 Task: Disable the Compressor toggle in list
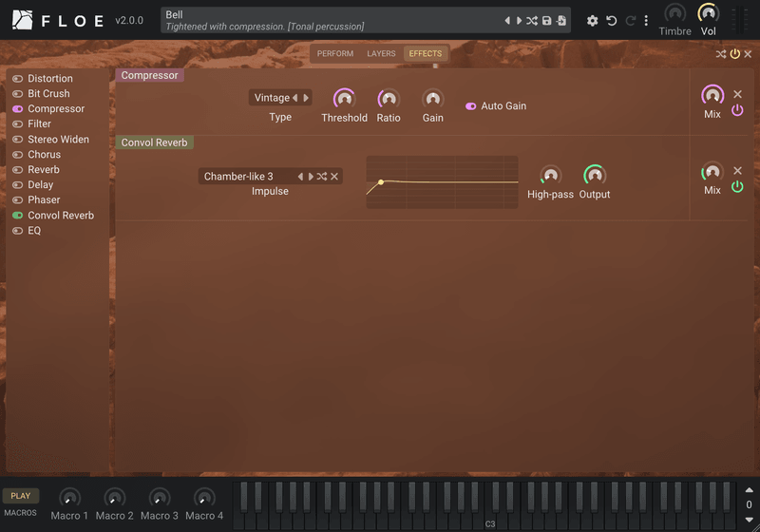click(x=17, y=109)
